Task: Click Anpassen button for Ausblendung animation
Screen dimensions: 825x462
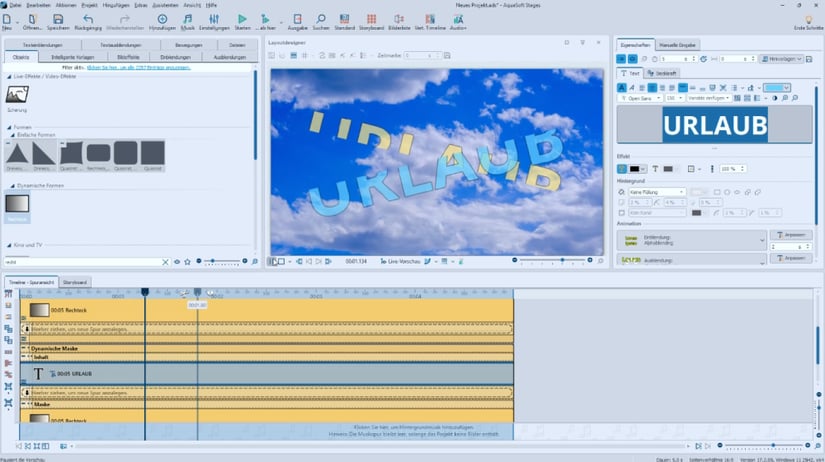Action: tap(791, 258)
